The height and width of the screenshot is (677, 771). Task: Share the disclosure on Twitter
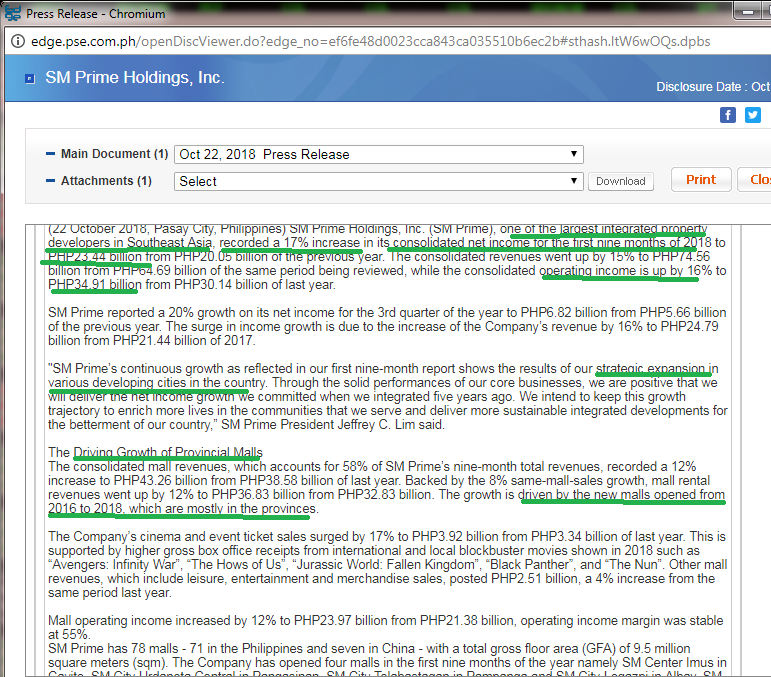(753, 115)
